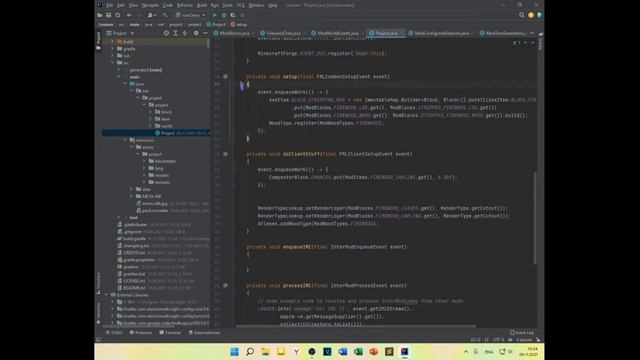Click the gutter icon beside doClientStuff method
The width and height of the screenshot is (640, 360).
(x=225, y=154)
